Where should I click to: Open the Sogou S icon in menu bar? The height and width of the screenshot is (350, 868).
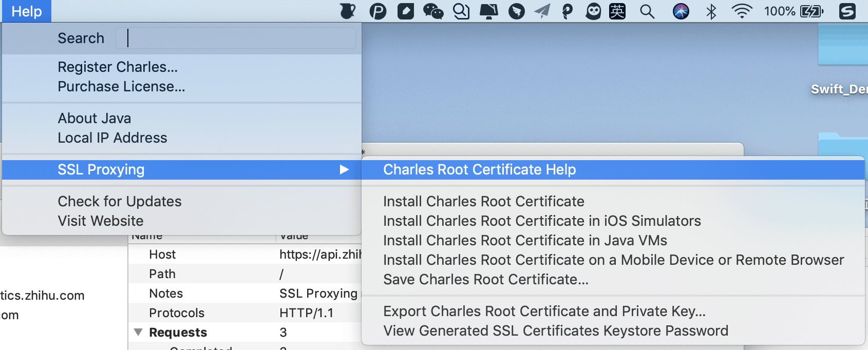[x=847, y=11]
